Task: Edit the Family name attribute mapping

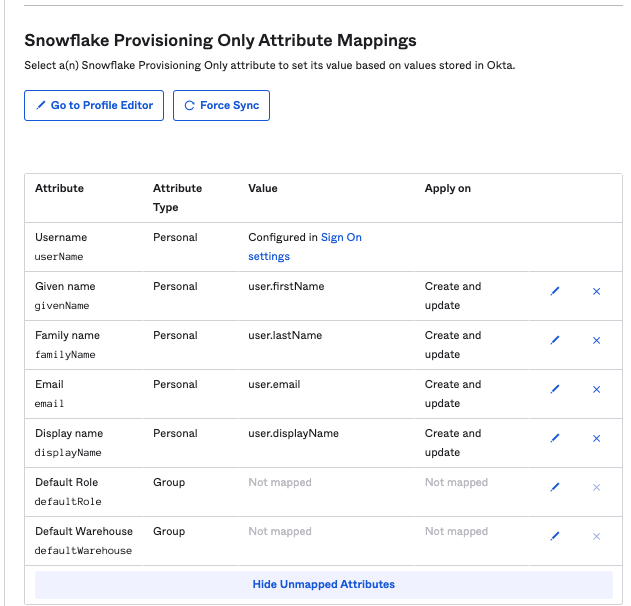Action: click(x=555, y=340)
